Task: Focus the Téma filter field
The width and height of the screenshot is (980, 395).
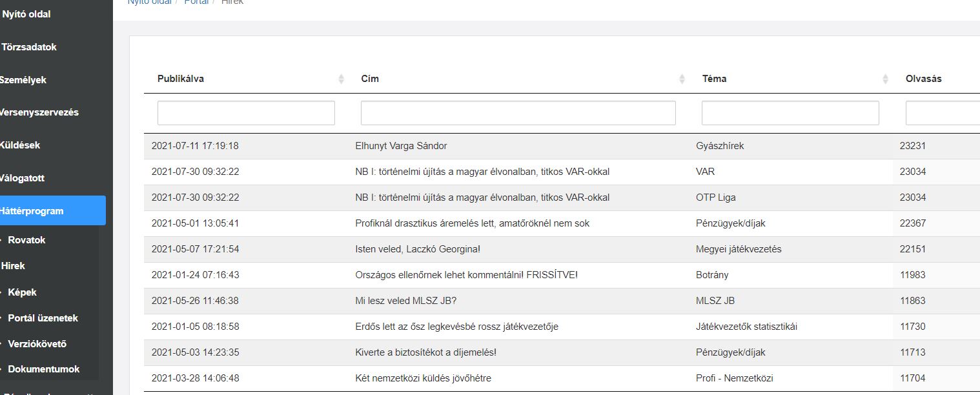Action: coord(790,113)
